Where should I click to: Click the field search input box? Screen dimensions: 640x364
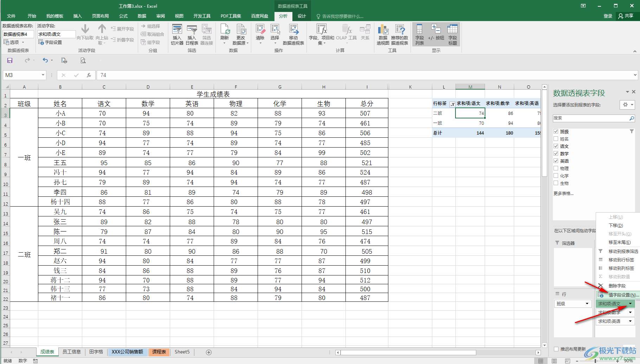coord(594,118)
